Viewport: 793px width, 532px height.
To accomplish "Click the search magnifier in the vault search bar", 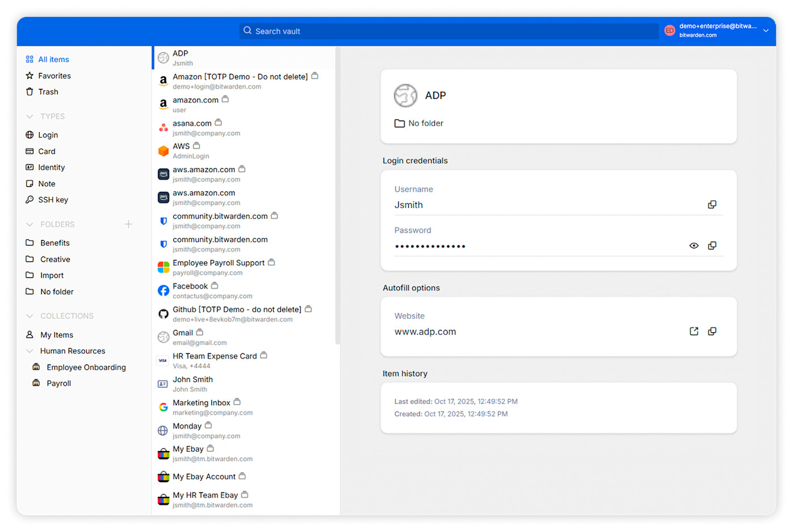I will point(248,31).
